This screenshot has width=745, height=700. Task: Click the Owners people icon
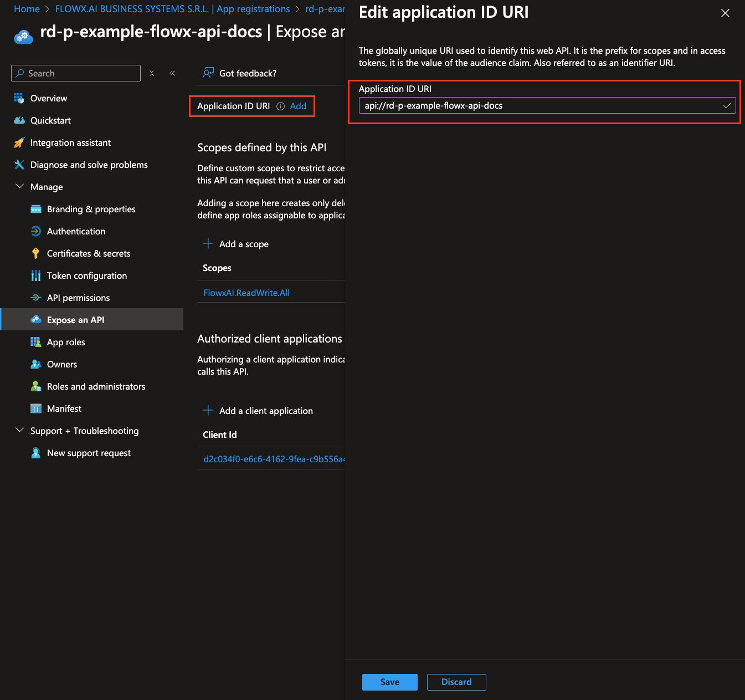(36, 364)
